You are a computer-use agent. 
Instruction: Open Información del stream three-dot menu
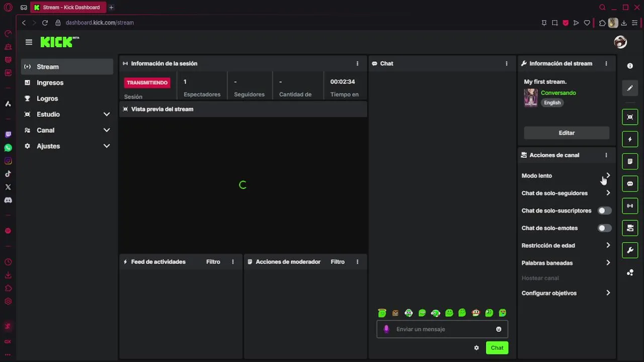[x=606, y=64]
